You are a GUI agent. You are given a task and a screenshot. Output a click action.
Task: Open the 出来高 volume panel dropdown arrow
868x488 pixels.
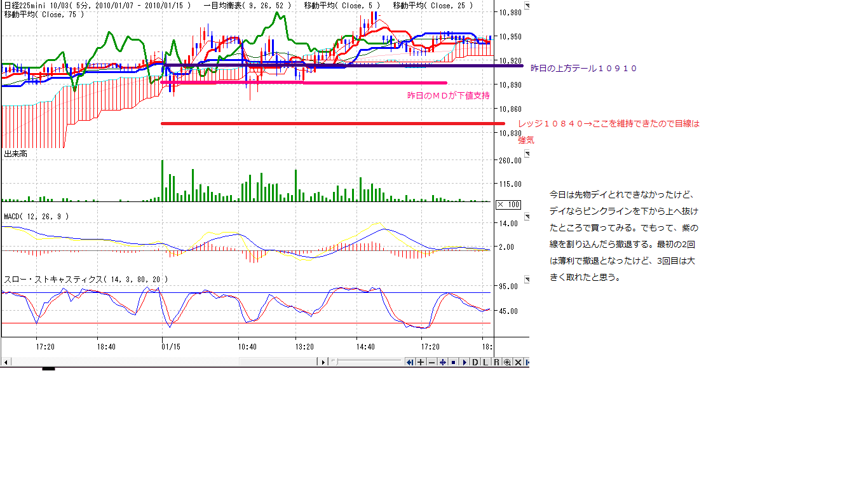click(526, 153)
